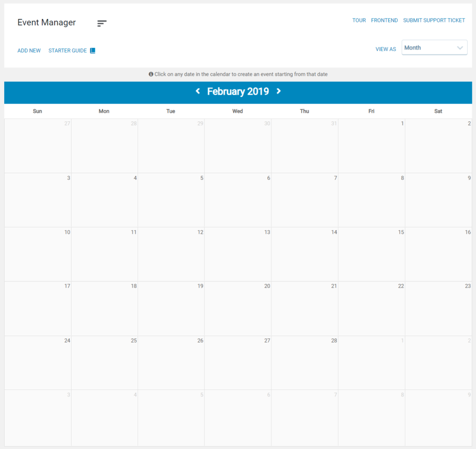
Task: Open the Frontend link
Action: [384, 20]
